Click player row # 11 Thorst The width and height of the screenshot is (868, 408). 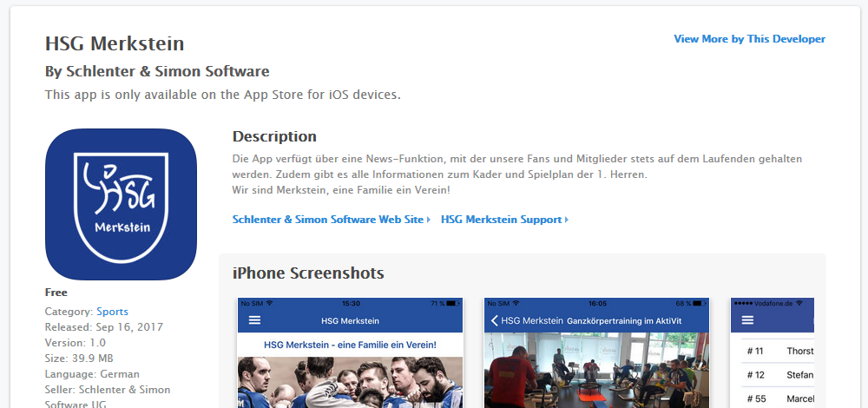click(777, 351)
